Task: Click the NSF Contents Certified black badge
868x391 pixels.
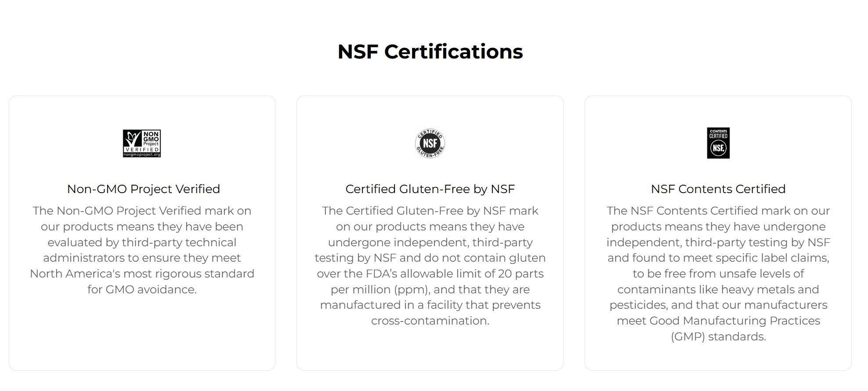Action: point(718,143)
